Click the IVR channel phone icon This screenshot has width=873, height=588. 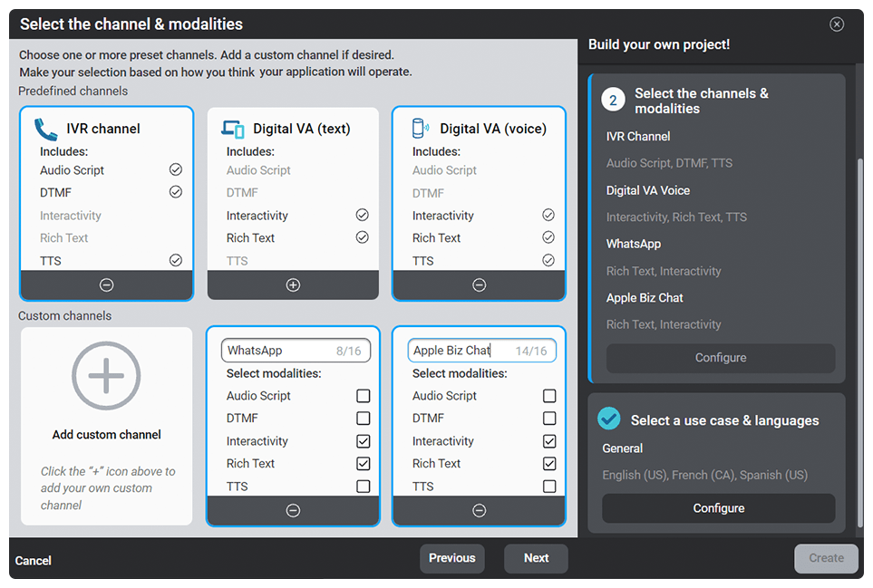click(x=45, y=128)
